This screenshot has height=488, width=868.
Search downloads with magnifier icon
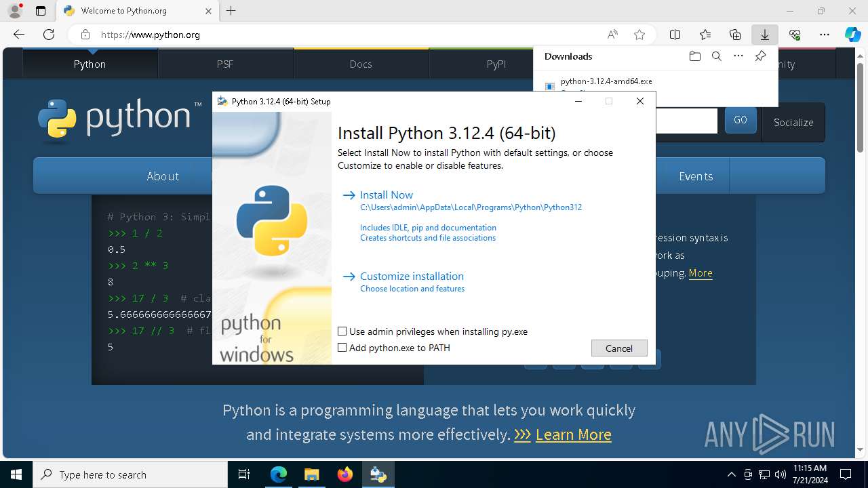(x=716, y=56)
